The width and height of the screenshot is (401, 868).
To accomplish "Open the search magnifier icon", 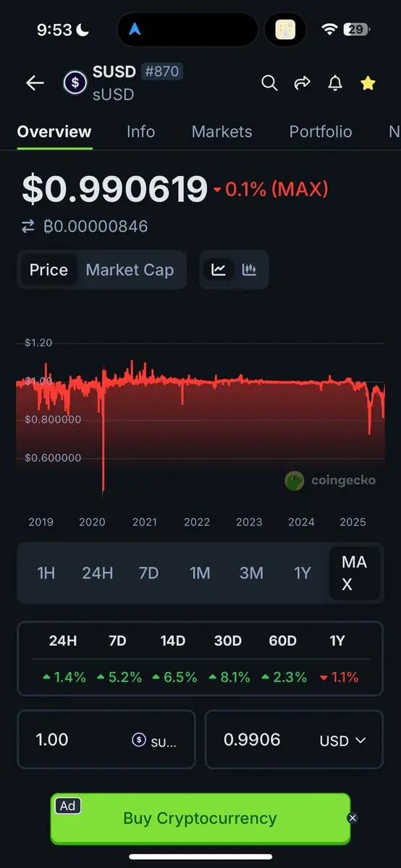I will [269, 83].
